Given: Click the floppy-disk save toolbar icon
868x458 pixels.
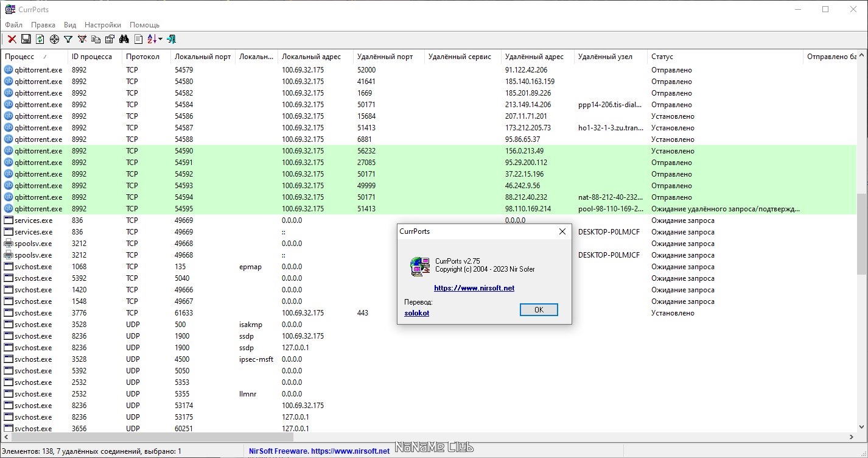Looking at the screenshot, I should coord(26,39).
